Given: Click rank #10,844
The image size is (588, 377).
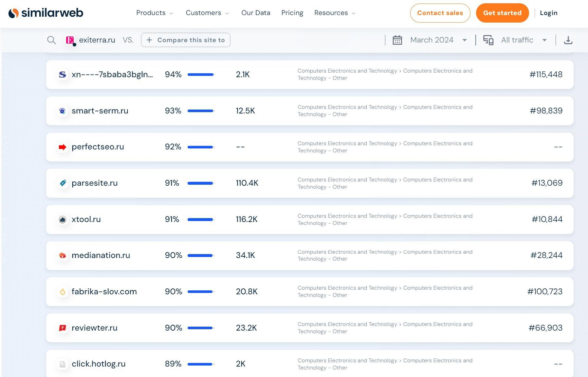Looking at the screenshot, I should click(x=547, y=219).
